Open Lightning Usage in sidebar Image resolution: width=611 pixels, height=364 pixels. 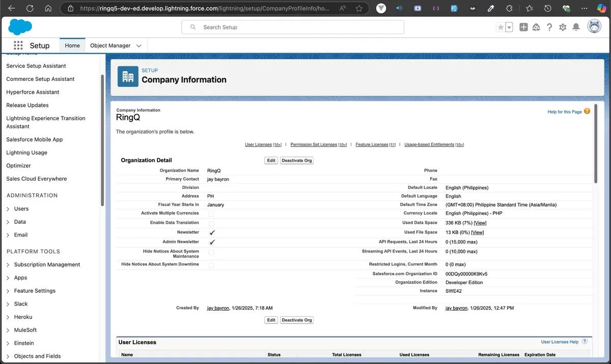point(26,152)
